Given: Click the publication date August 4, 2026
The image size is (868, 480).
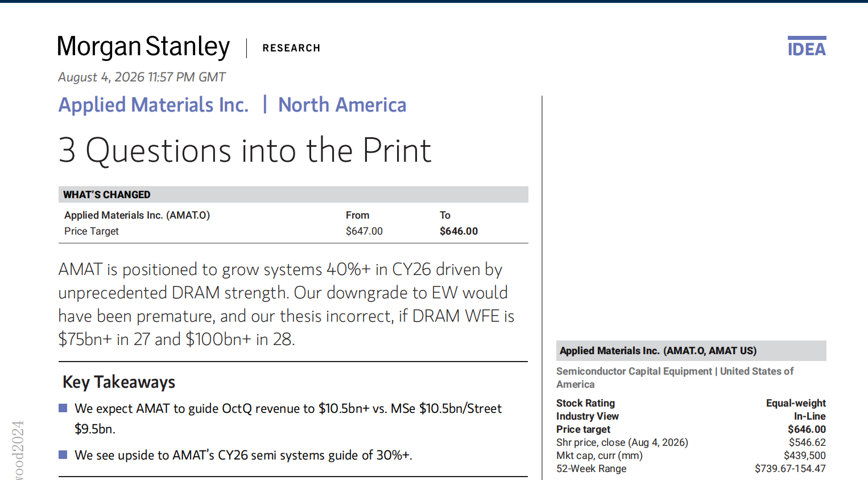Looking at the screenshot, I should [x=101, y=77].
